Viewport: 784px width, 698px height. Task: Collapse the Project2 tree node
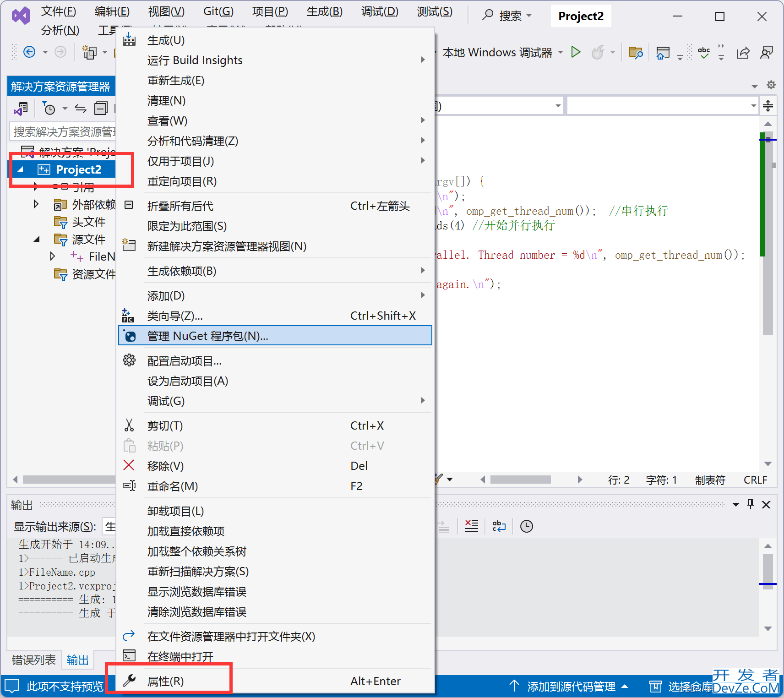[20, 169]
